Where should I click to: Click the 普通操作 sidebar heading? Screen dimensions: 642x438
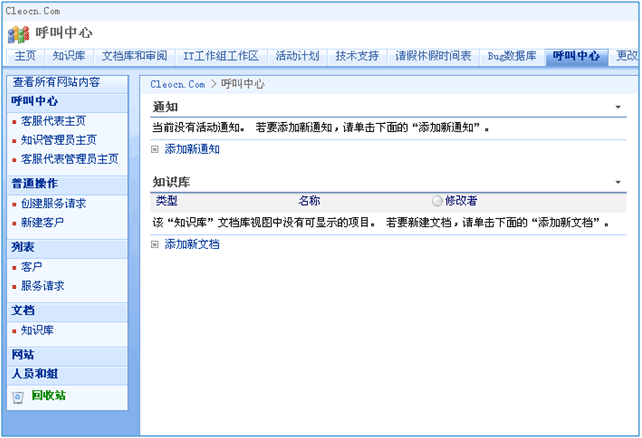click(35, 183)
